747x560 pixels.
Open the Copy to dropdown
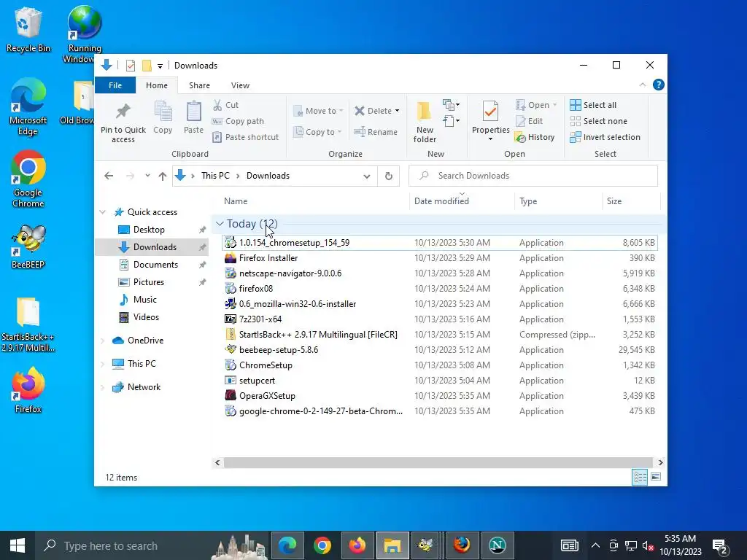point(318,132)
